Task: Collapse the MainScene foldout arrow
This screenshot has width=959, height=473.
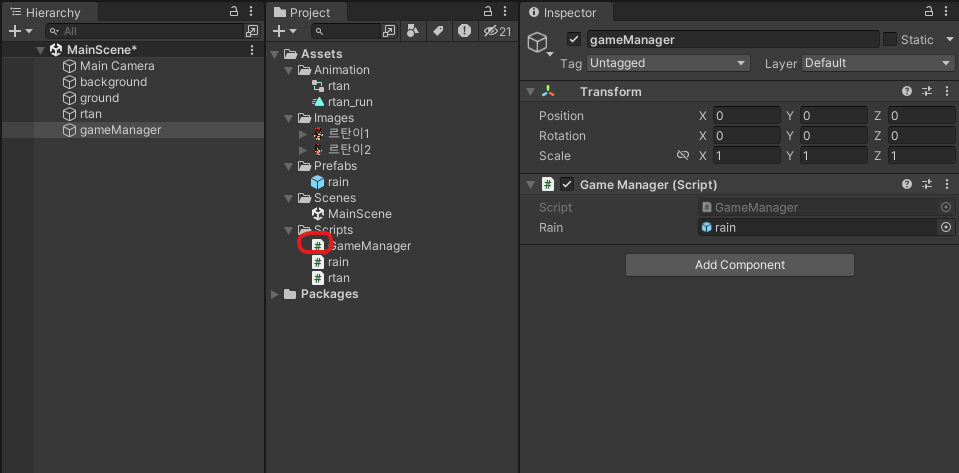Action: (x=40, y=50)
